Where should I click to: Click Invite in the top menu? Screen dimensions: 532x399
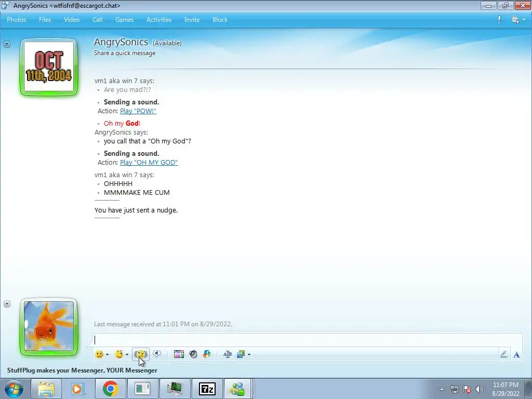192,20
